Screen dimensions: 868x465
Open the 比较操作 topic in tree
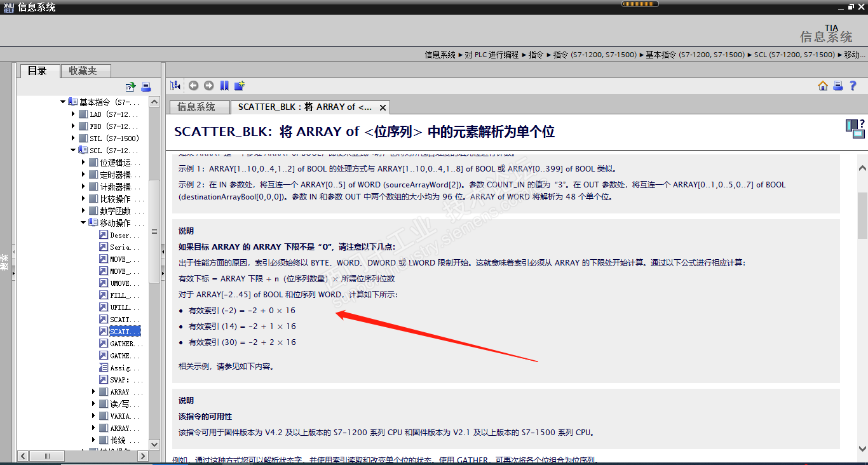tap(116, 199)
